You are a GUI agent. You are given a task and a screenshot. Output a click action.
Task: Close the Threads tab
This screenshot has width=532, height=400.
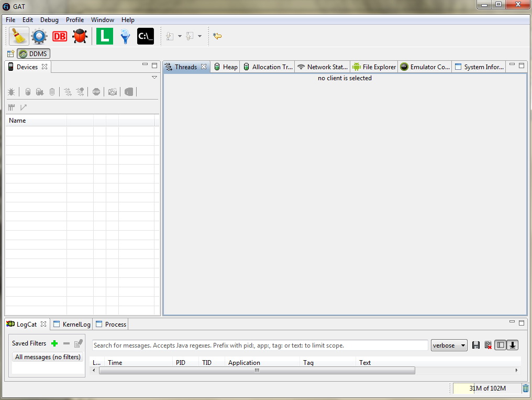click(204, 67)
